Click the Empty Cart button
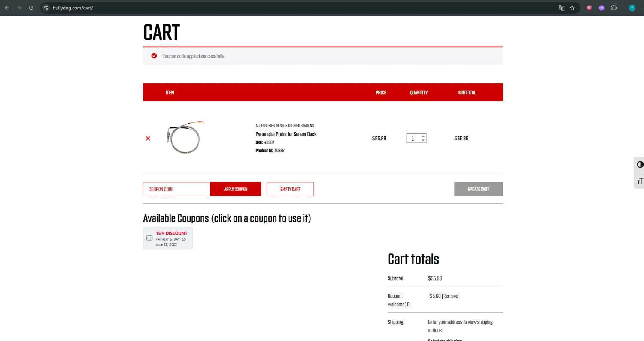Screen dimensions: 644x341 (290, 189)
